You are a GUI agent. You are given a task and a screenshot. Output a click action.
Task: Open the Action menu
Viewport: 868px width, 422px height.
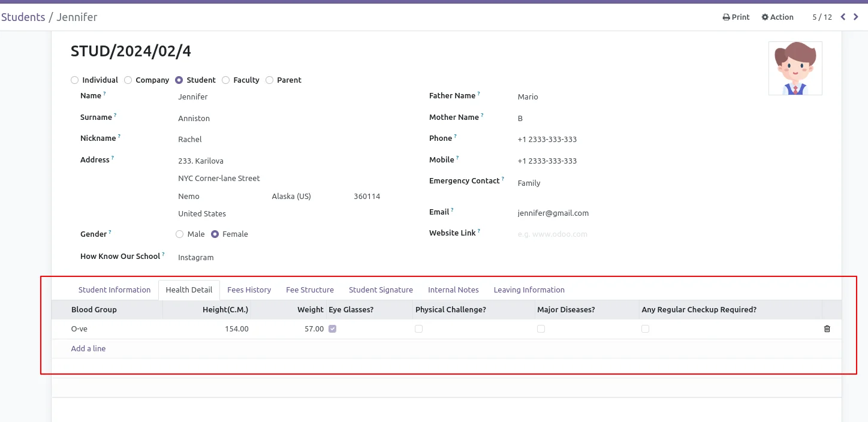pyautogui.click(x=777, y=17)
